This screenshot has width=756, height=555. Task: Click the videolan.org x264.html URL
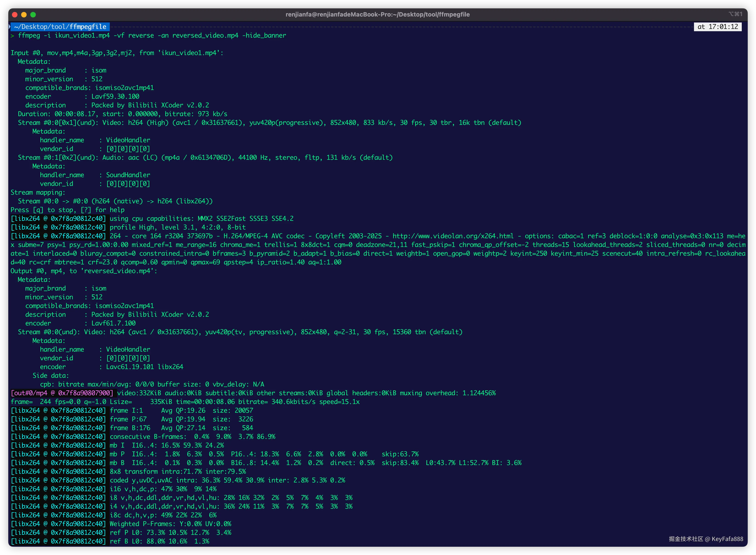click(453, 236)
